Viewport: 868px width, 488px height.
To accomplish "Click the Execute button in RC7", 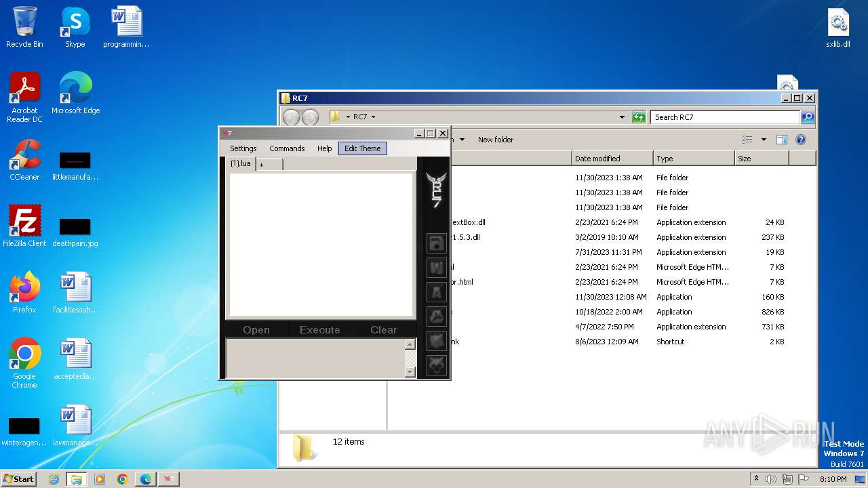I will (x=319, y=330).
